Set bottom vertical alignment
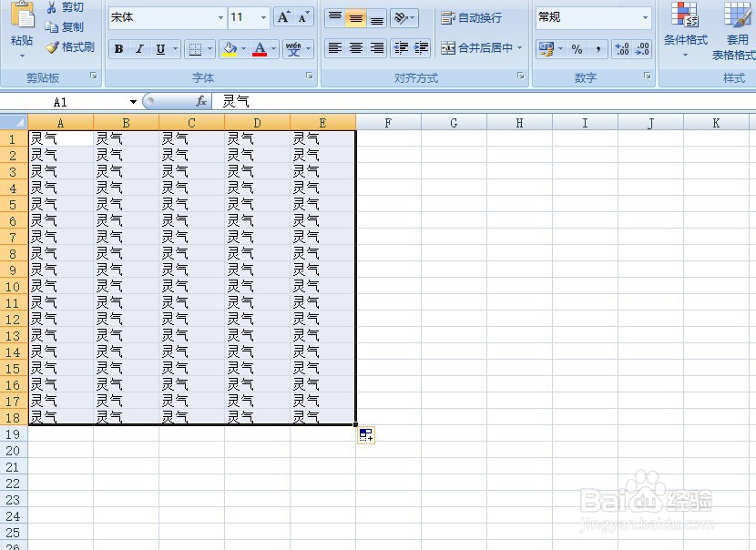The height and width of the screenshot is (550, 756). tap(377, 18)
